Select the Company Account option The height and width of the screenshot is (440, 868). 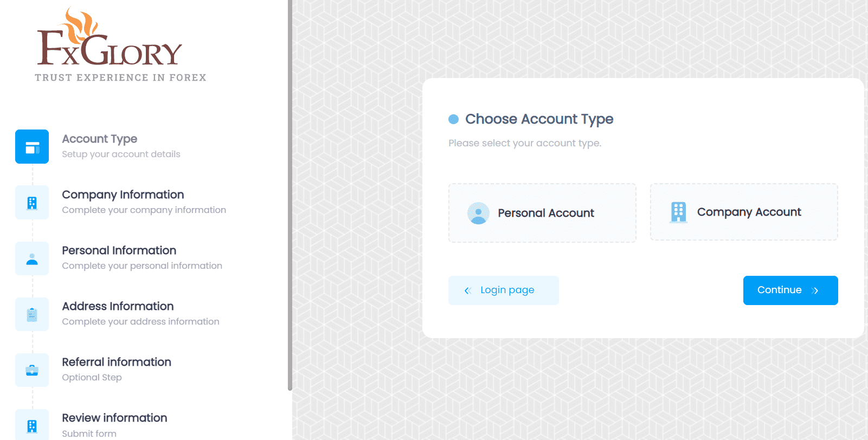pyautogui.click(x=744, y=212)
